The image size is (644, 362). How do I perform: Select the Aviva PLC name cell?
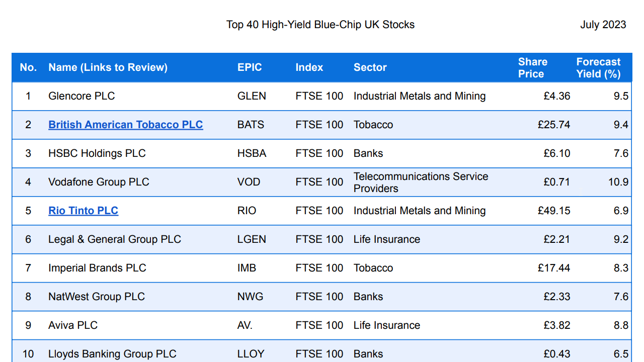coord(72,325)
